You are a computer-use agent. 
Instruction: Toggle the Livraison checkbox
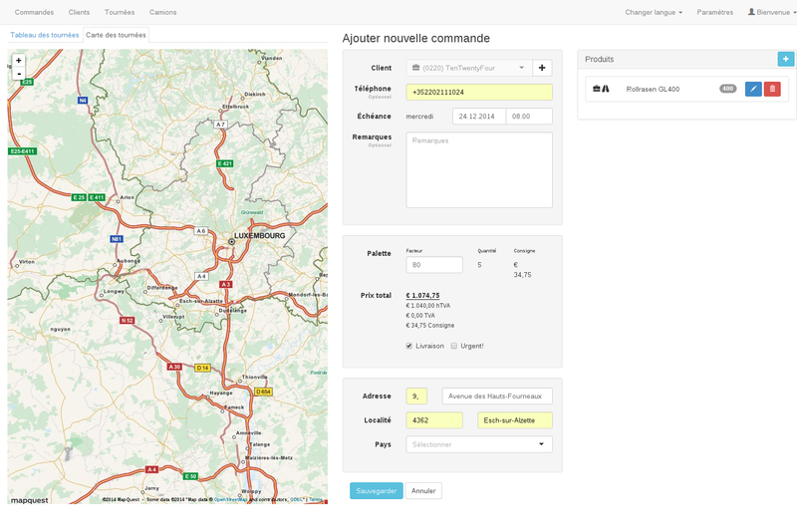(409, 346)
